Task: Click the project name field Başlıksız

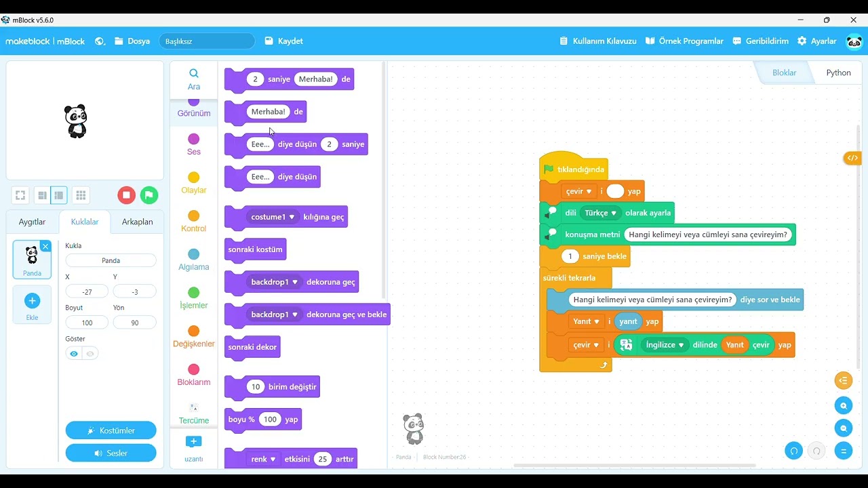Action: [207, 41]
